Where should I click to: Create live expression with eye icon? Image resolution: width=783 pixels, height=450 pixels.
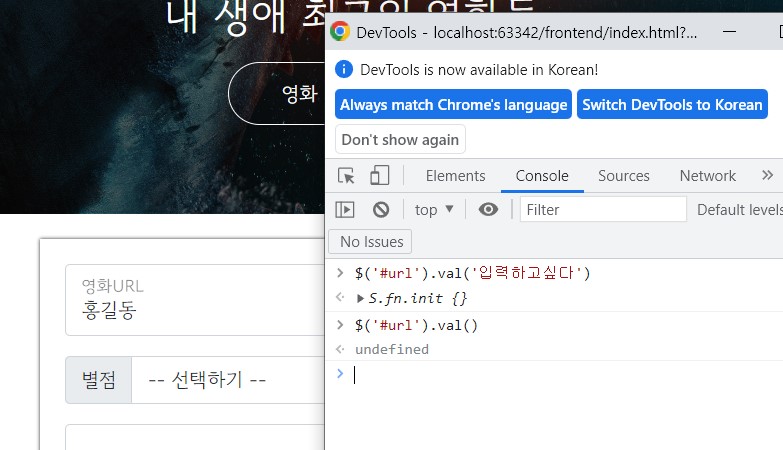click(488, 209)
